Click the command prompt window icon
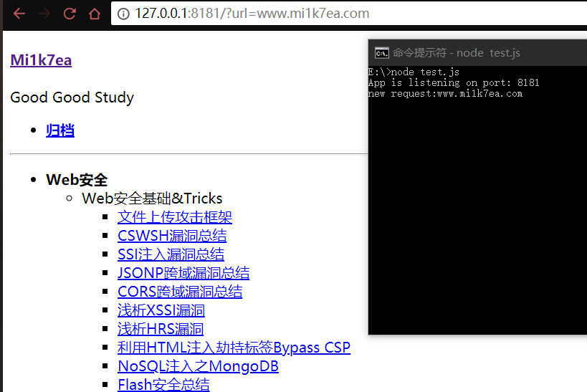The width and height of the screenshot is (587, 392). coord(382,53)
